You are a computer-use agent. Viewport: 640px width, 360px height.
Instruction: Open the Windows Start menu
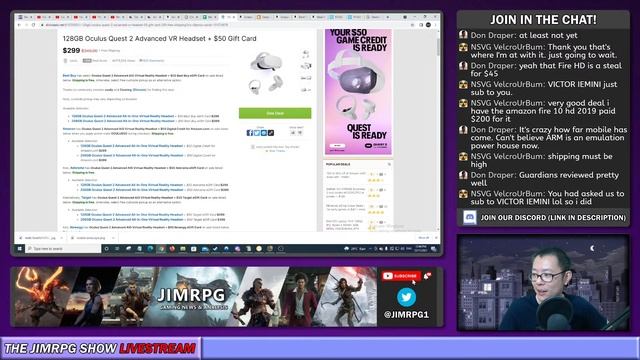20,249
